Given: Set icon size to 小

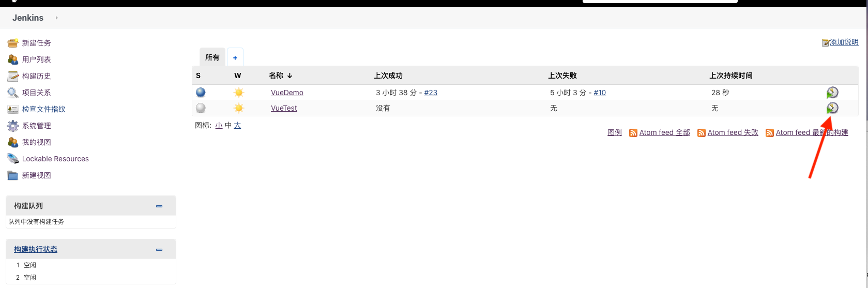Looking at the screenshot, I should click(219, 125).
